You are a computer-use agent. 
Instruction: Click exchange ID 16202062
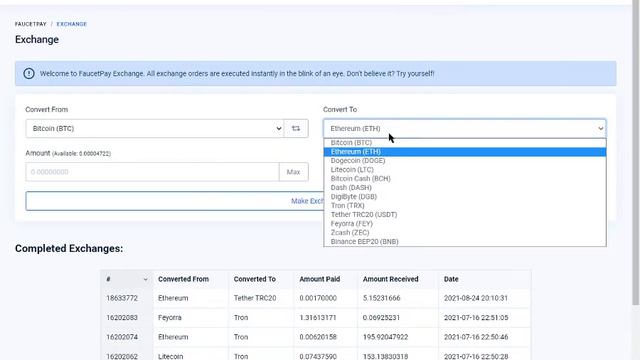(x=122, y=356)
